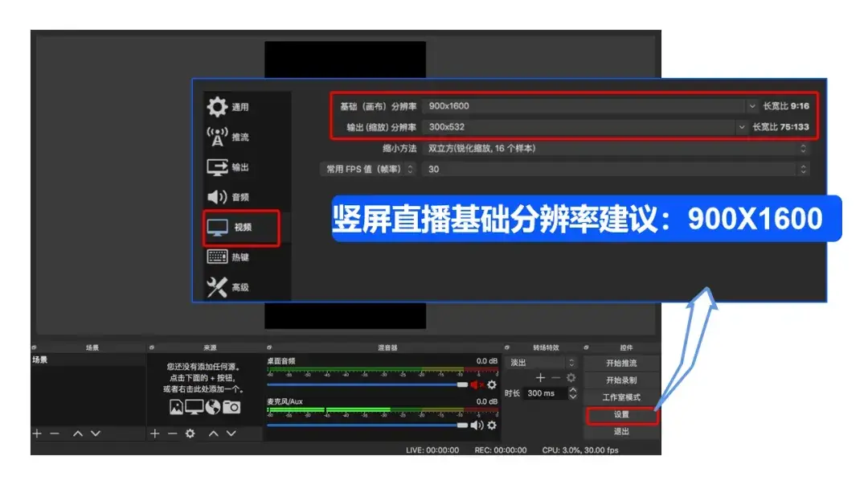
Task: Click 开始推流 to start streaming
Action: (x=621, y=363)
